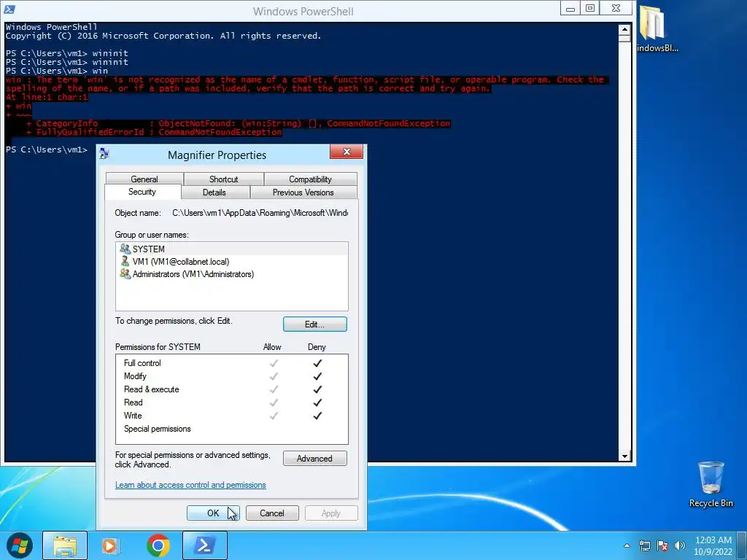This screenshot has width=747, height=560.
Task: Switch to the Shortcut tab
Action: pos(223,179)
